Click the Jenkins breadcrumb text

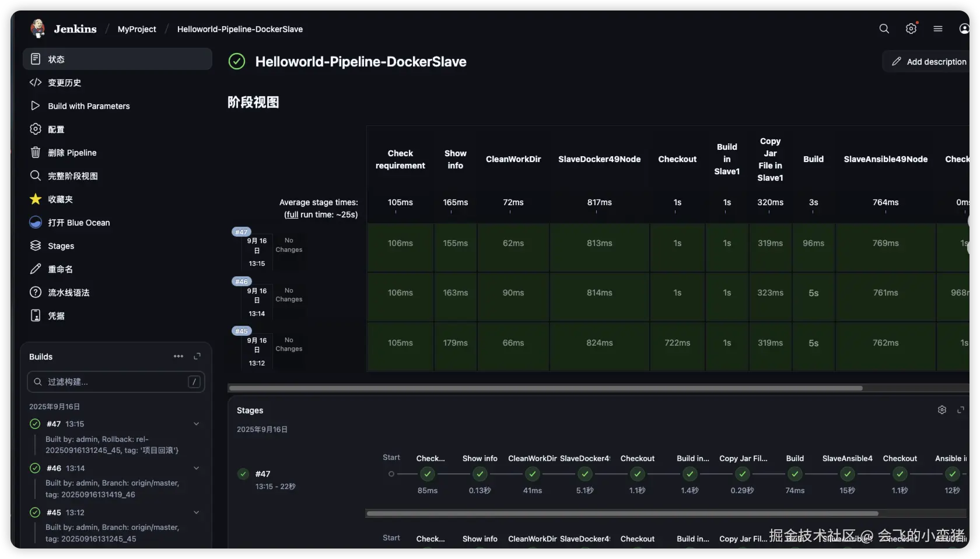pos(75,29)
